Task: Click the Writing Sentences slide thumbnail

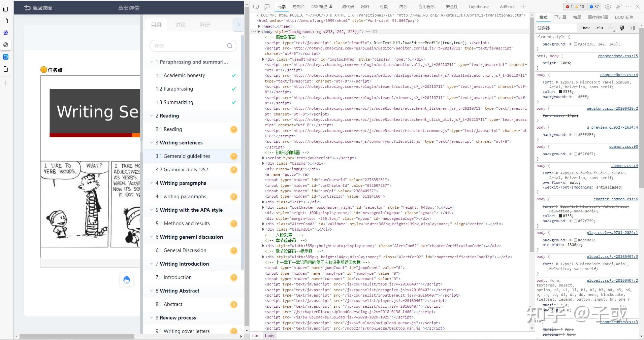Action: click(95, 113)
